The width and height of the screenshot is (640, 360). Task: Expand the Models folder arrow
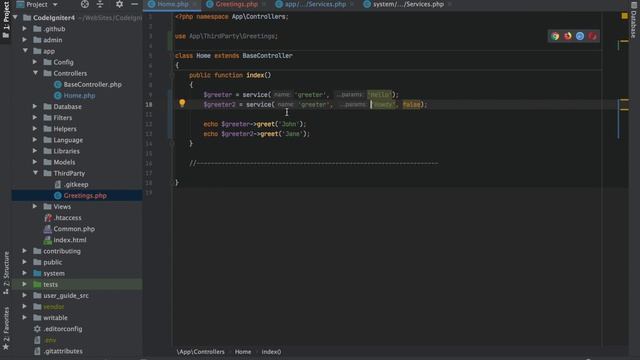(35, 162)
